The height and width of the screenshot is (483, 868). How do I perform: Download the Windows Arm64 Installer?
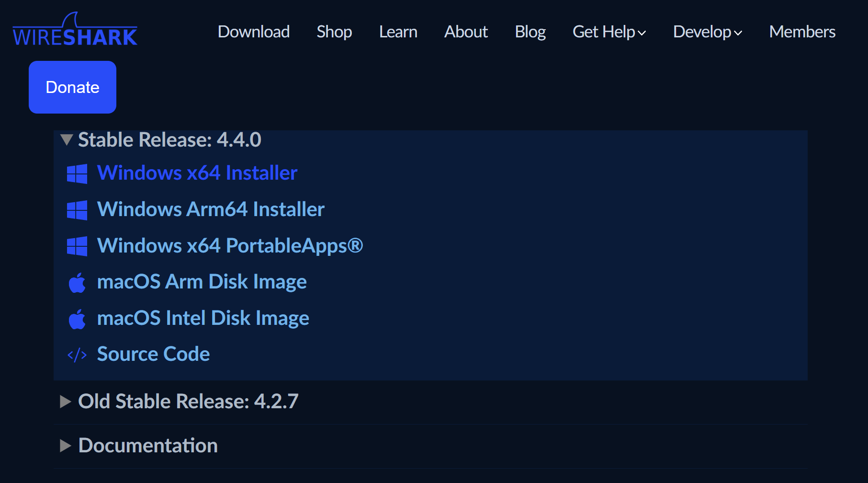click(211, 209)
